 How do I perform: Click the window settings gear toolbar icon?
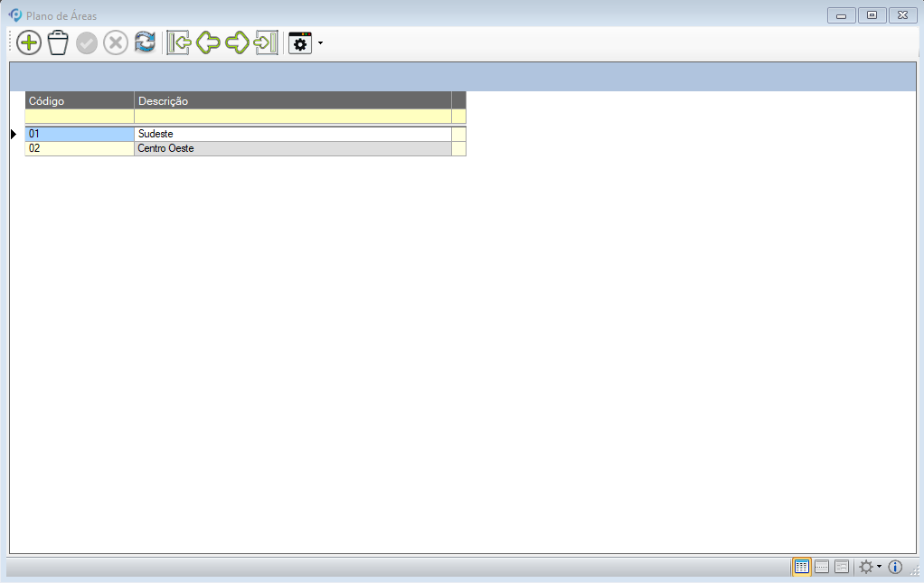coord(300,42)
